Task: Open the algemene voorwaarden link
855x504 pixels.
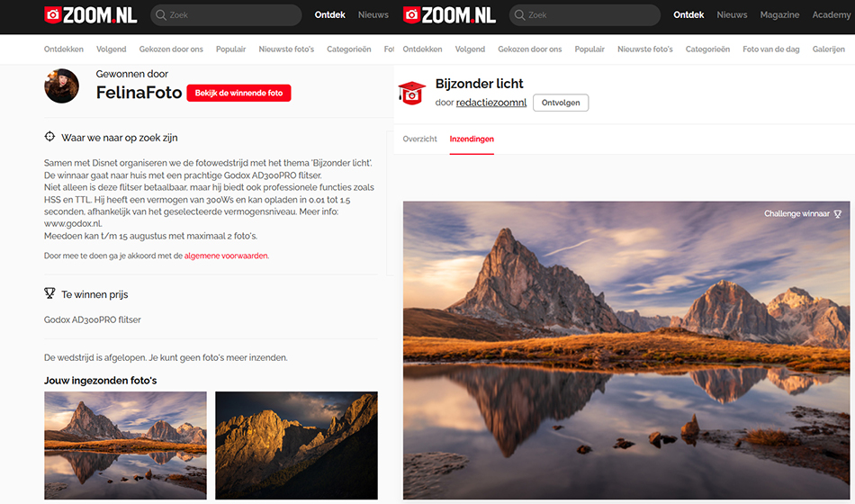Action: [x=226, y=256]
